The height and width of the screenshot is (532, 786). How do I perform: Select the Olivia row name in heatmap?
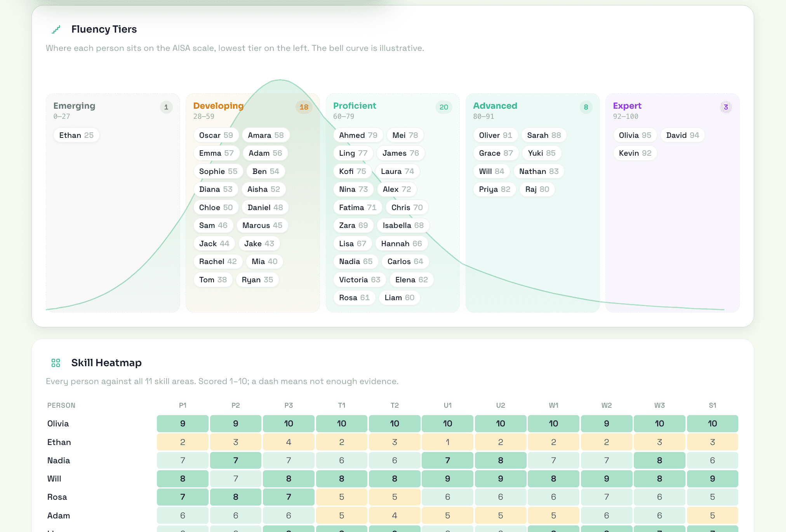[58, 424]
